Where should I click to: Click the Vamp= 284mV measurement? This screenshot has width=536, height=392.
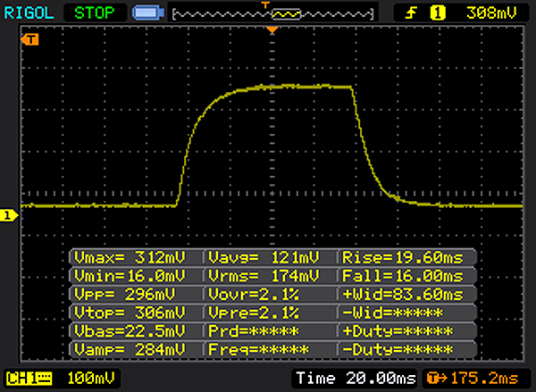coord(130,349)
